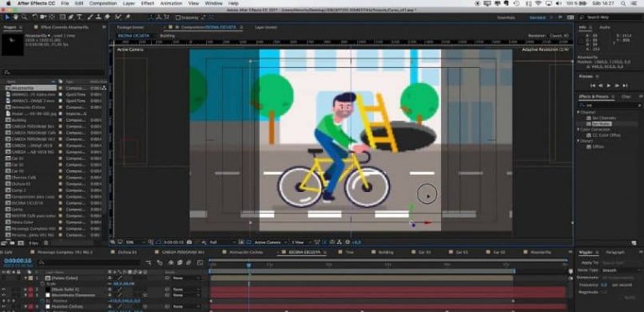The height and width of the screenshot is (312, 644).
Task: Select the Puppet Pin tool
Action: pos(127,18)
